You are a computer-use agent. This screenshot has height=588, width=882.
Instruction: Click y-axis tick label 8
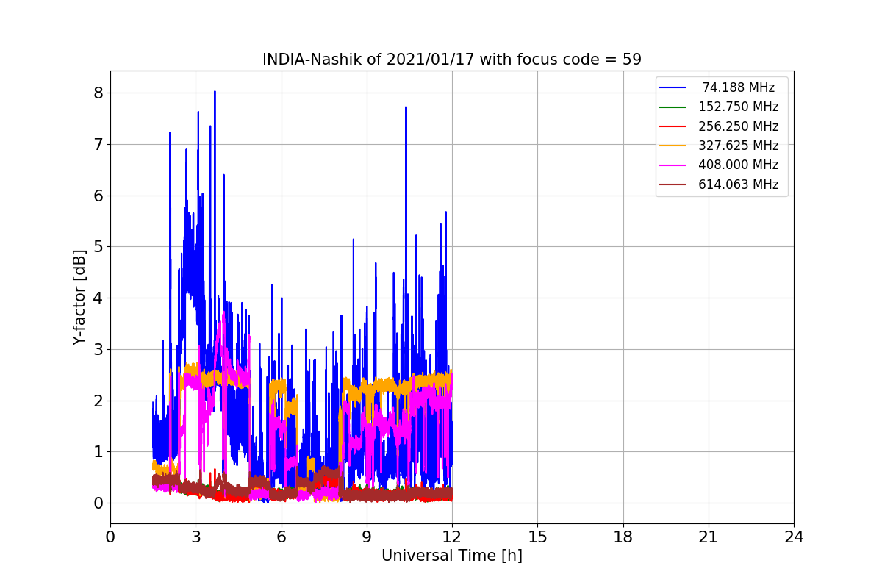[98, 93]
